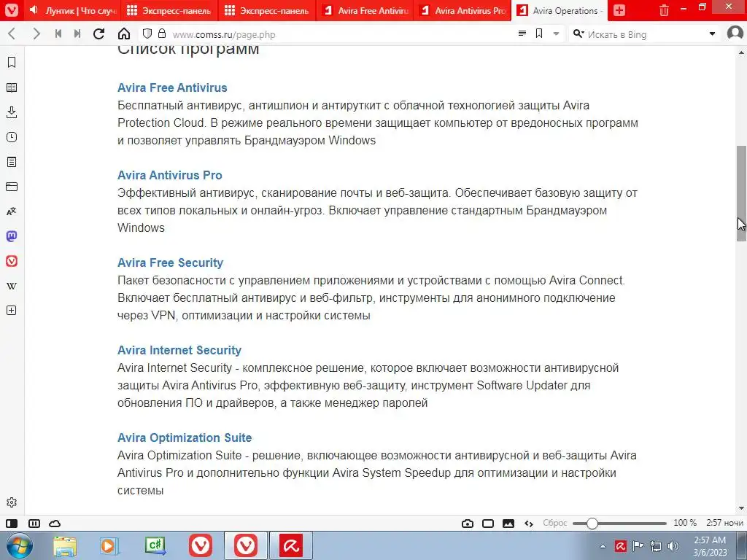Open Avira from the taskbar

[x=291, y=545]
